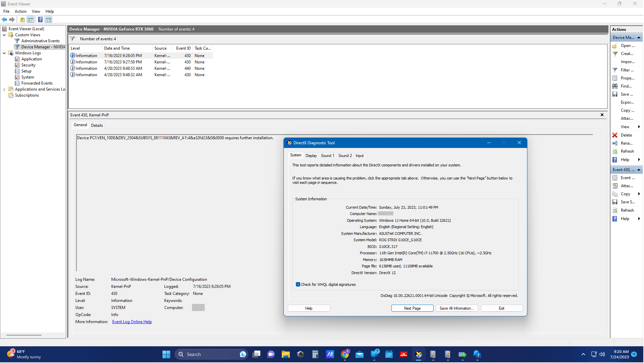Click the Information event from 7/16/2023 9:28:05 PM row
The image size is (644, 363).
pos(141,55)
